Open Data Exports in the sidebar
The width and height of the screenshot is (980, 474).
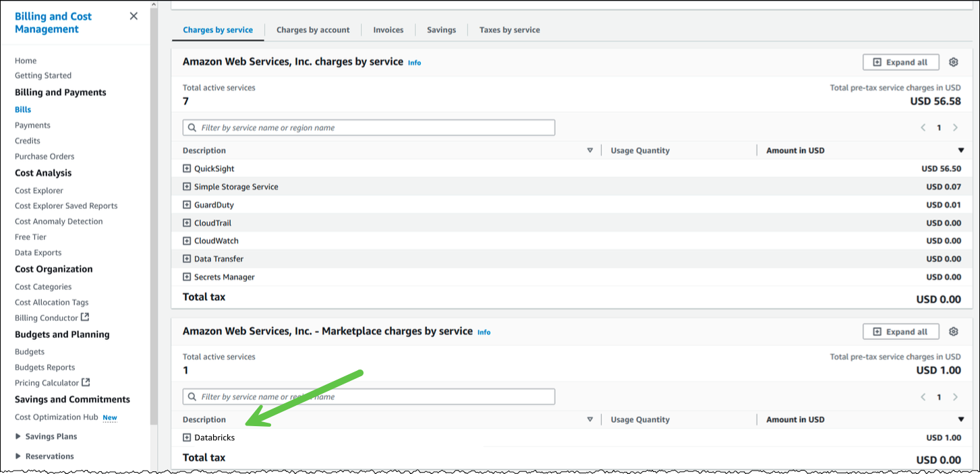38,253
